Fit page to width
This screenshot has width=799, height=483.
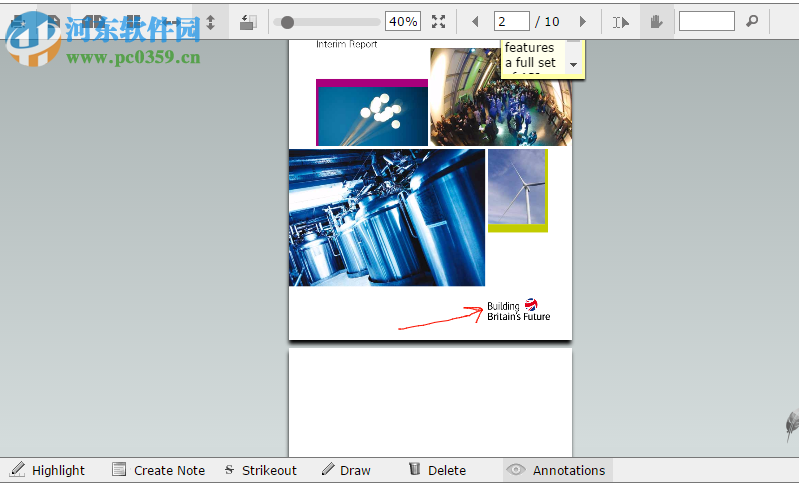click(171, 21)
